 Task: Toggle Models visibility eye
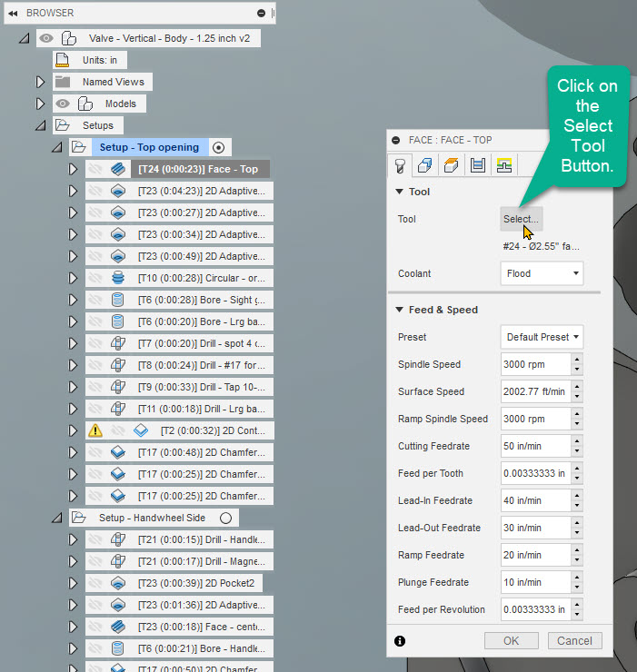click(63, 104)
